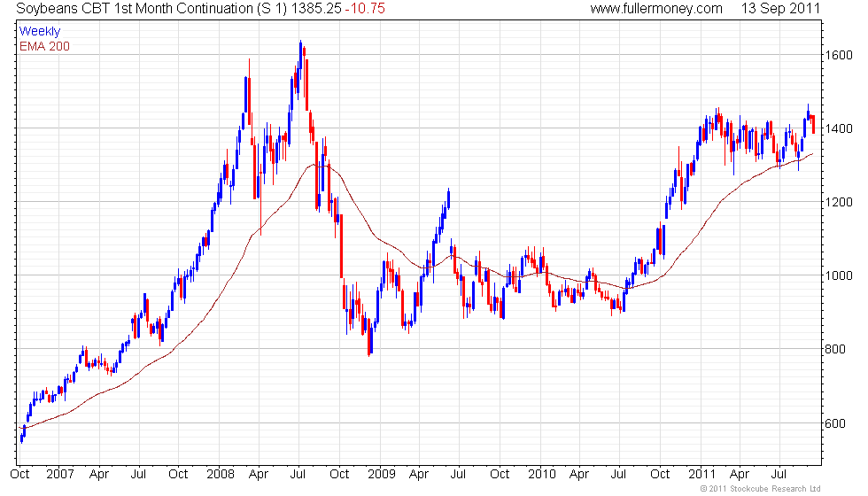The height and width of the screenshot is (496, 868).
Task: Click the 1600 price axis label
Action: [x=838, y=55]
